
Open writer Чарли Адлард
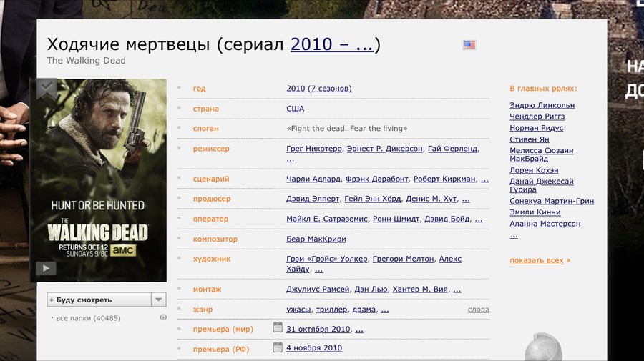tap(313, 179)
